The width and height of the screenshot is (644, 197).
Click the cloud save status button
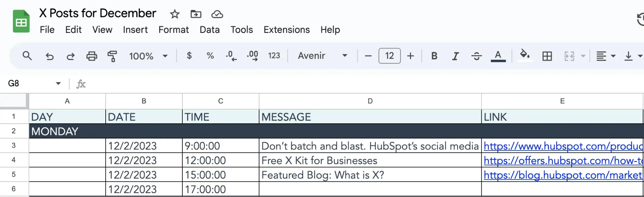tap(217, 14)
